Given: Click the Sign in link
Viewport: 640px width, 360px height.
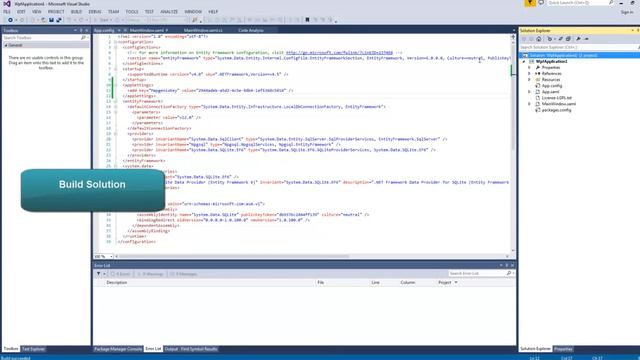Looking at the screenshot, I should (627, 12).
